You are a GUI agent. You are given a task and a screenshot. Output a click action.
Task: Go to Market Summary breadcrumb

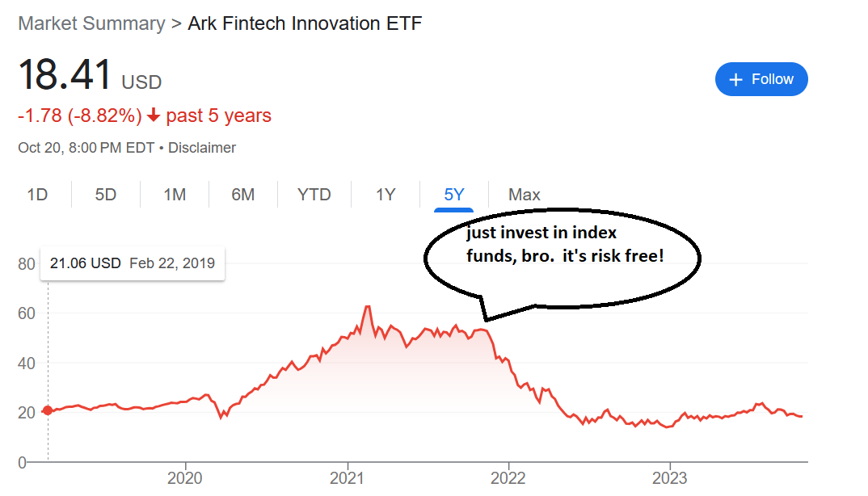[x=92, y=23]
